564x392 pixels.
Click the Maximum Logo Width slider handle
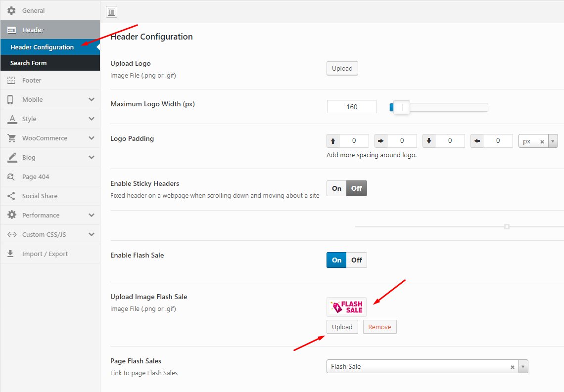click(401, 107)
